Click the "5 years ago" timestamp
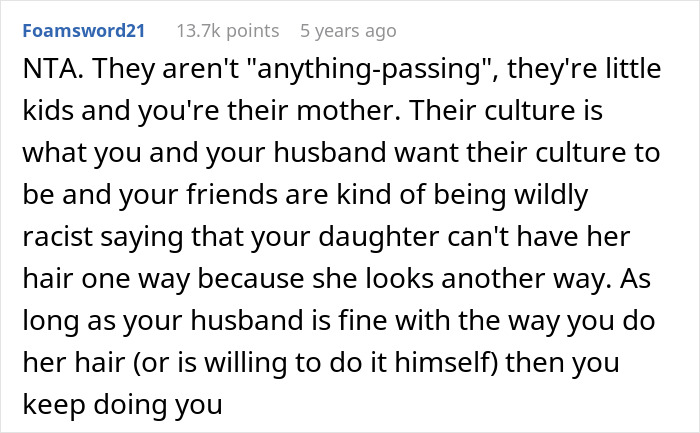700x433 pixels. tap(348, 31)
